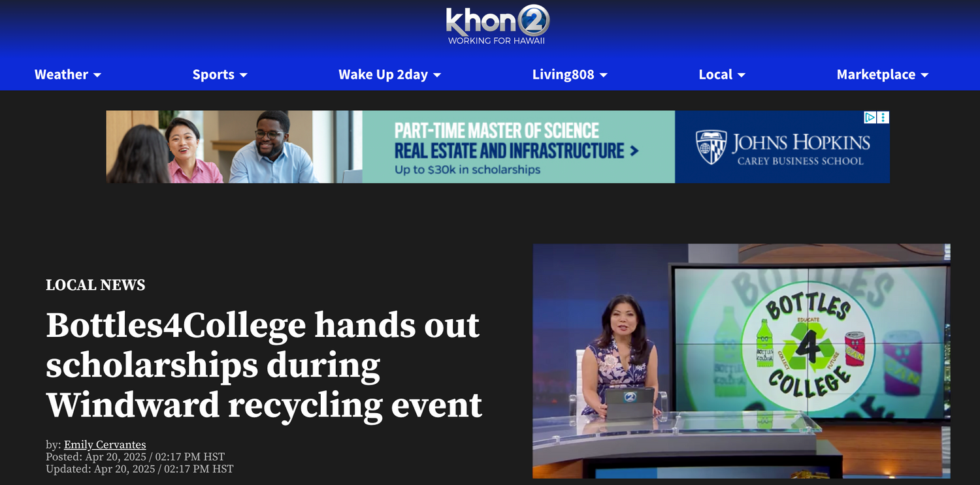Click the Johns Hopkins shield logo
Image resolution: width=980 pixels, height=485 pixels.
711,146
